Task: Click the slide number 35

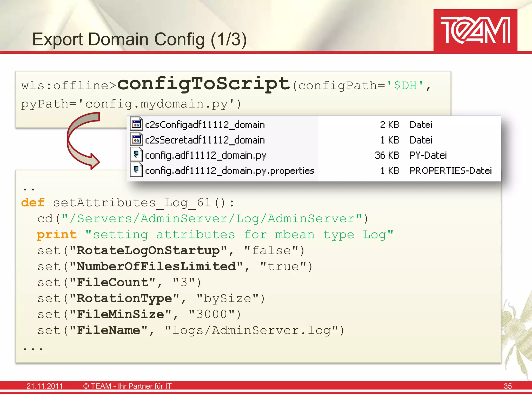Action: (508, 386)
